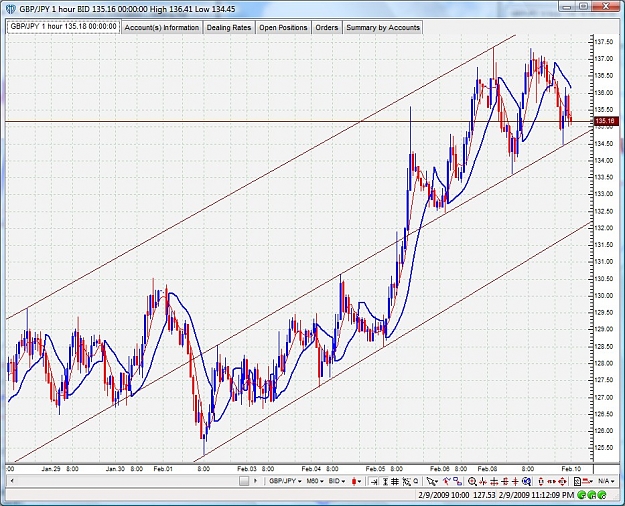Close the GBP/JPY chart window
Viewport: 625px width, 506px height.
click(x=606, y=6)
